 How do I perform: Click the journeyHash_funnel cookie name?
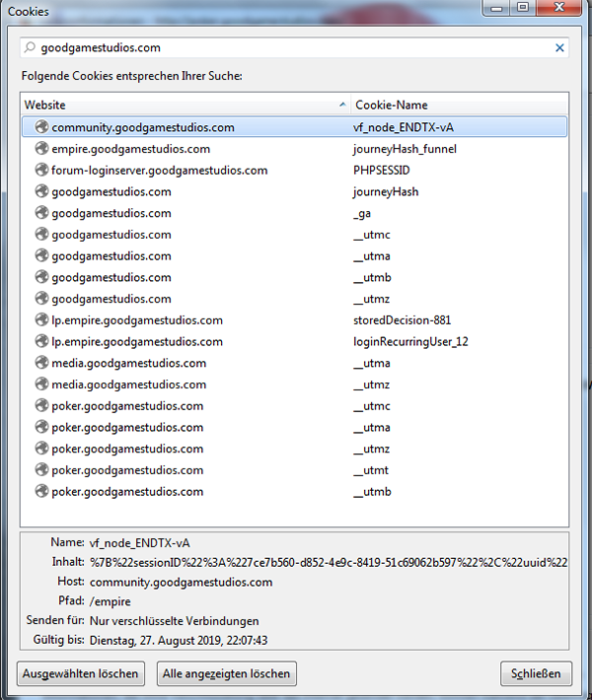click(x=405, y=149)
